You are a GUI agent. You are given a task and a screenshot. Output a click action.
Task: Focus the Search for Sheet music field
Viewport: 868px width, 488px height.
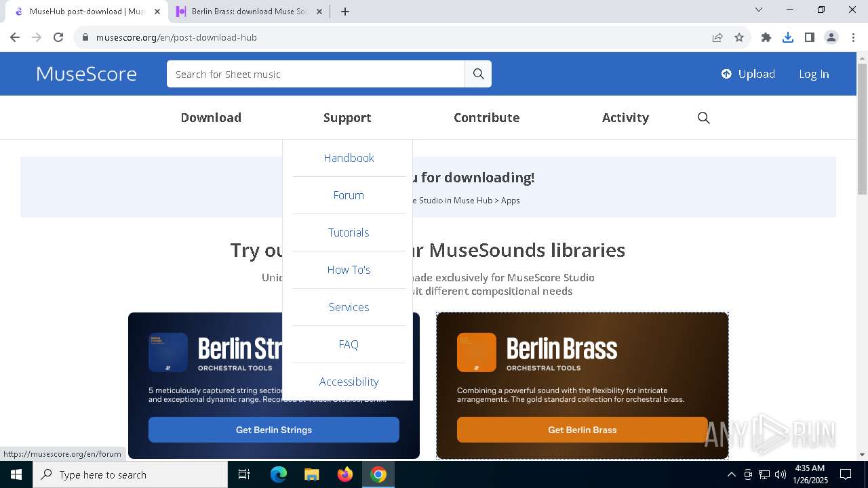click(316, 74)
